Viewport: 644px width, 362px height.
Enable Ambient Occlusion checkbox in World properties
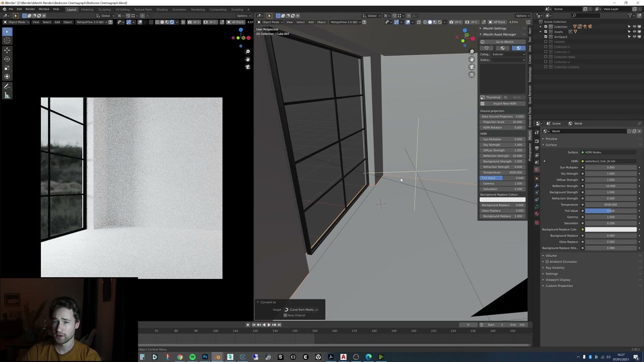tap(547, 262)
